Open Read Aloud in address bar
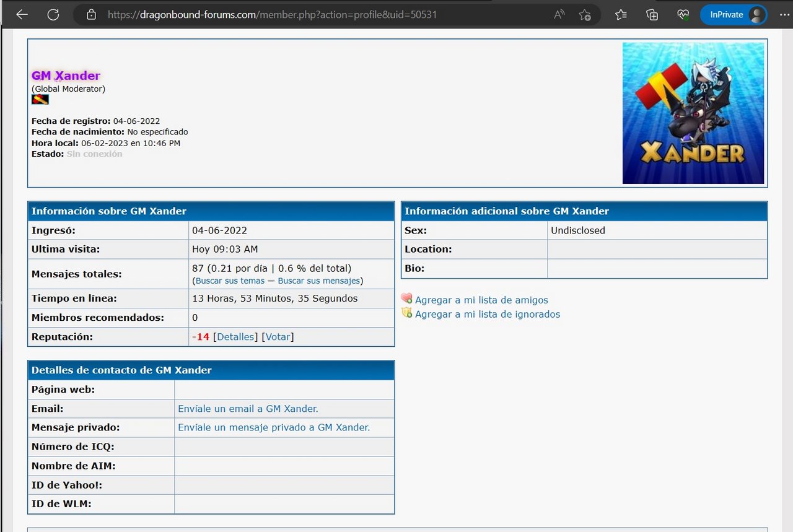The height and width of the screenshot is (532, 793). [x=559, y=14]
